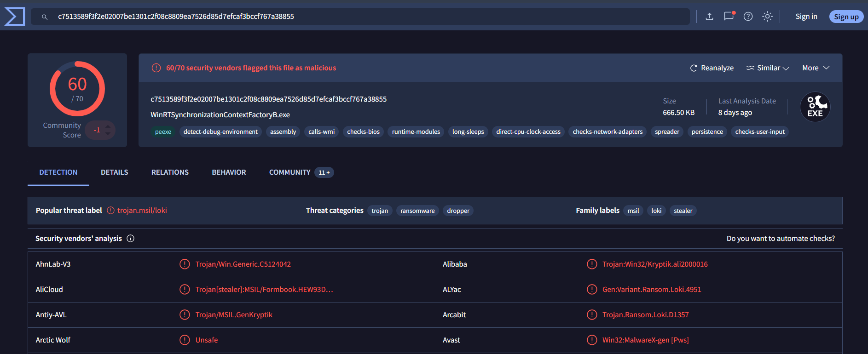Click alert icon beside trojan.msil/loki label
The width and height of the screenshot is (868, 354).
[x=111, y=211]
